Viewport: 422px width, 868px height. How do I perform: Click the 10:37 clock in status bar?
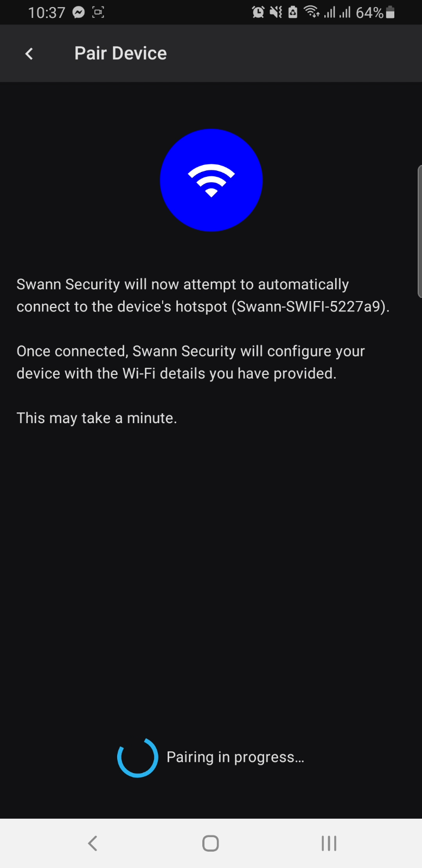point(47,12)
